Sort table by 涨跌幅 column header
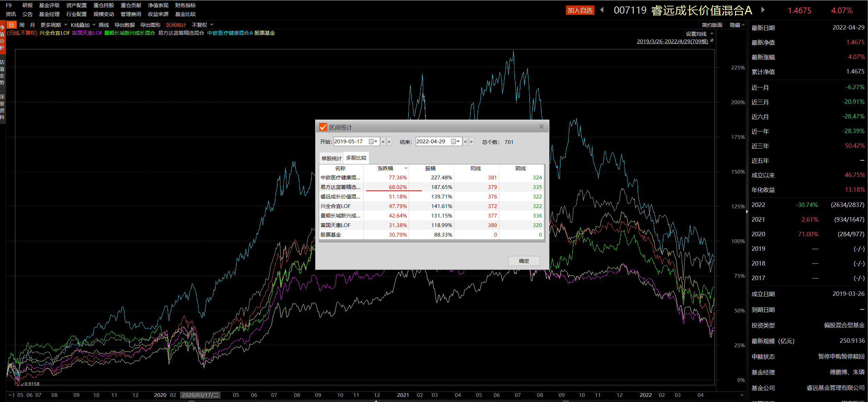The height and width of the screenshot is (402, 868). tap(385, 168)
